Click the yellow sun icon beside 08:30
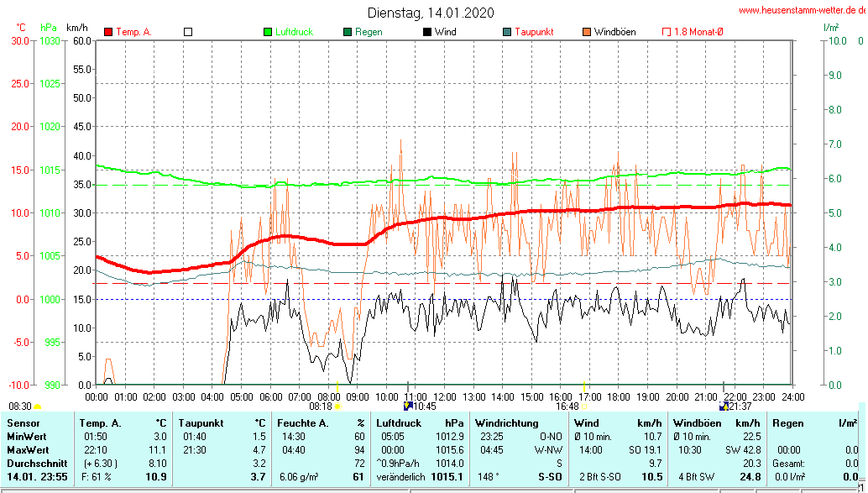868x493 pixels. [x=38, y=406]
